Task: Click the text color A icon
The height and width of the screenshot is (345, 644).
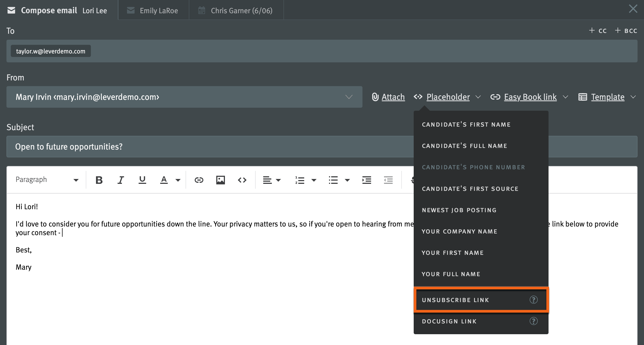Action: [x=164, y=180]
